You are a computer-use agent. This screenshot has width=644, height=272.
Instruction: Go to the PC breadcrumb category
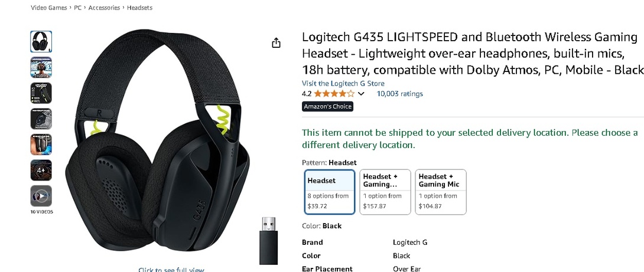[77, 8]
